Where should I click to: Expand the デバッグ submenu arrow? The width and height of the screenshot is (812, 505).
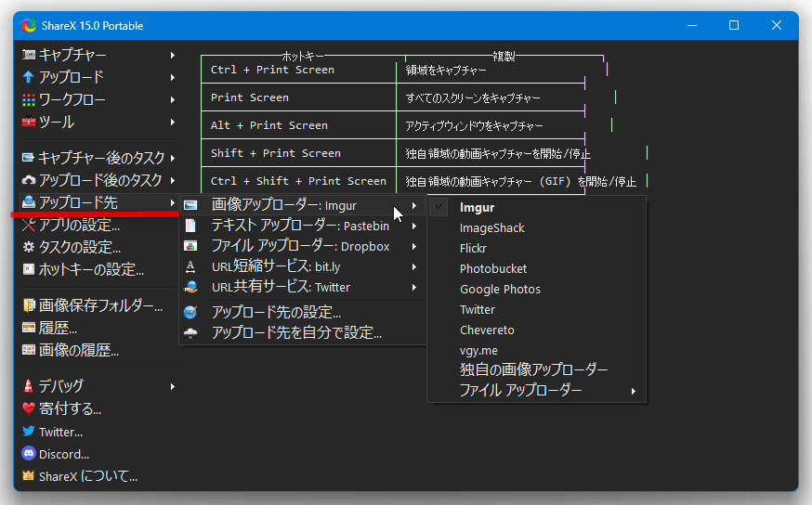pos(173,386)
